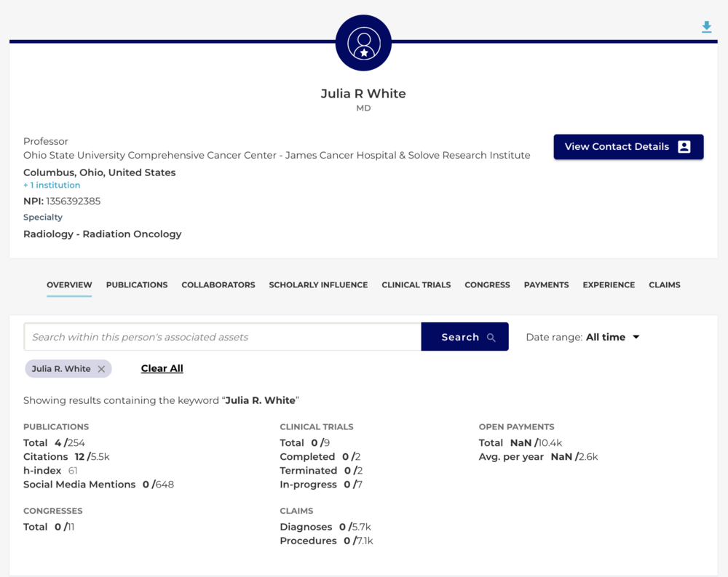Click the magnifier icon in Search button
728x577 pixels.
[491, 338]
